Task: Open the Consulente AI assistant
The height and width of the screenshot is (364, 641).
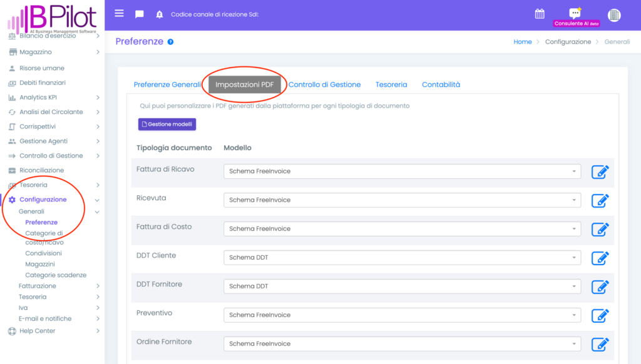Action: click(x=576, y=16)
